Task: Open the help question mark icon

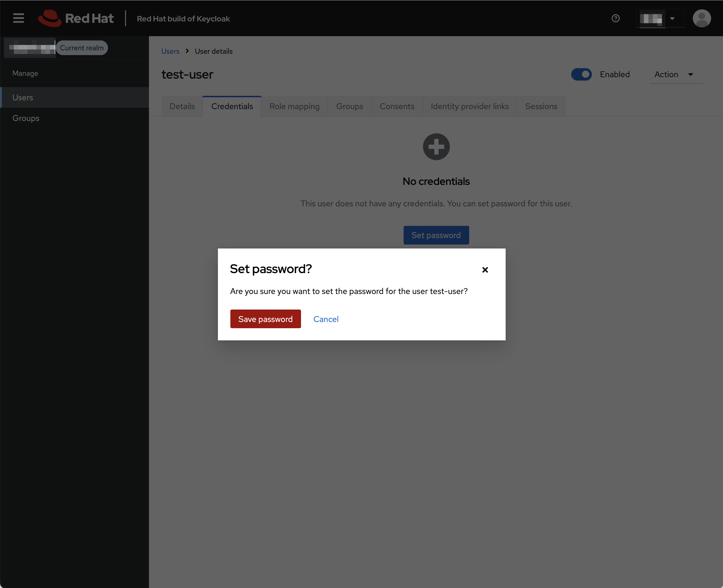Action: [616, 18]
